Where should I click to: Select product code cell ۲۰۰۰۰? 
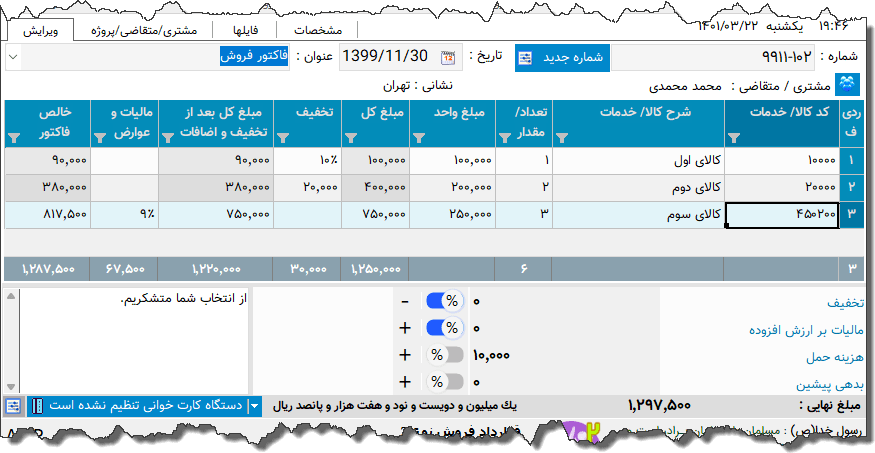coord(782,187)
